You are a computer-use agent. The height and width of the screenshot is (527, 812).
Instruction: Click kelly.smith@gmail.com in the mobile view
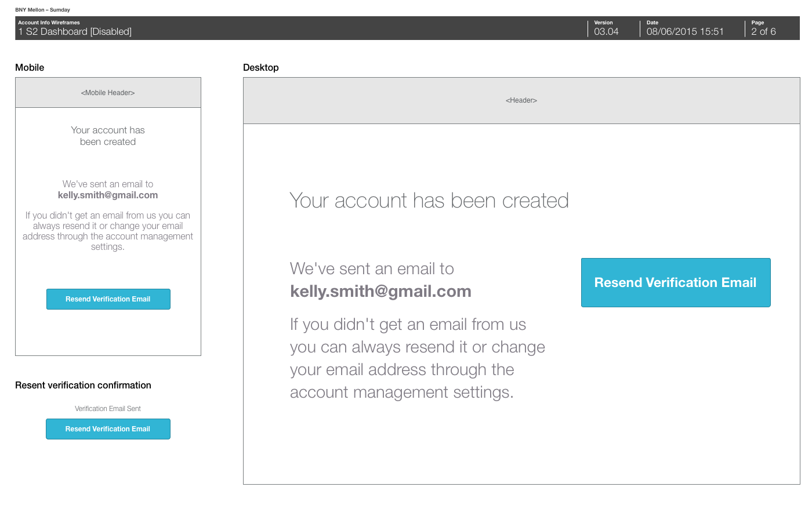click(108, 195)
